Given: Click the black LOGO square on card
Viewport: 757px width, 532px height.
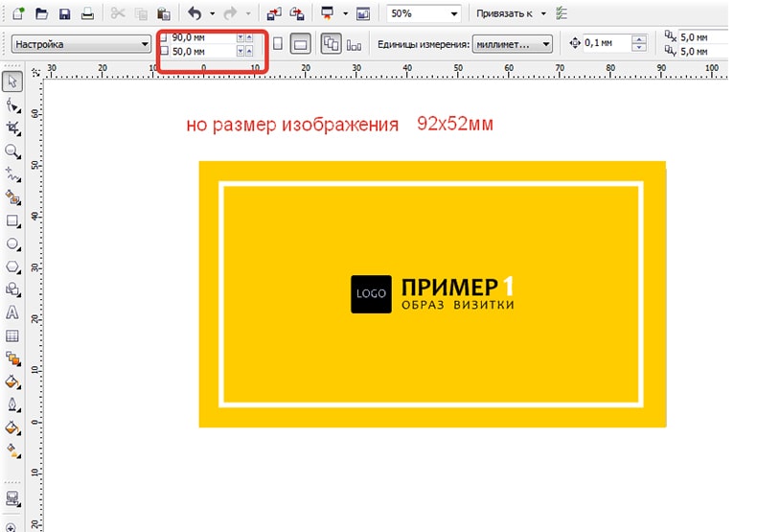Looking at the screenshot, I should (371, 294).
